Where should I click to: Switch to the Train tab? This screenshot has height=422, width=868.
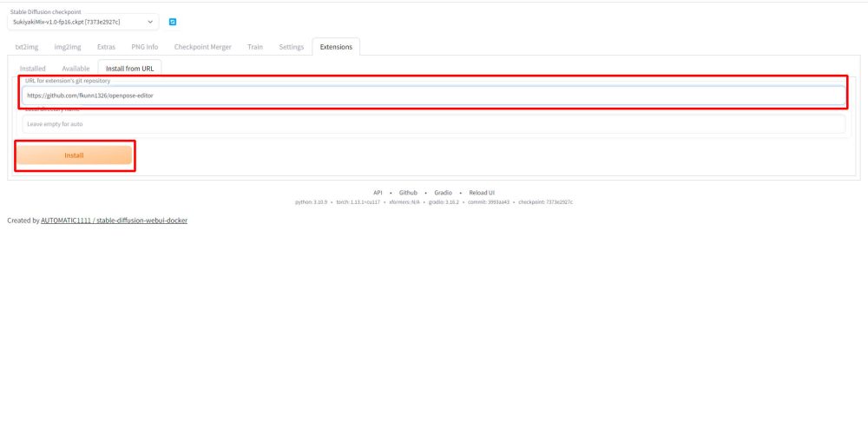255,47
